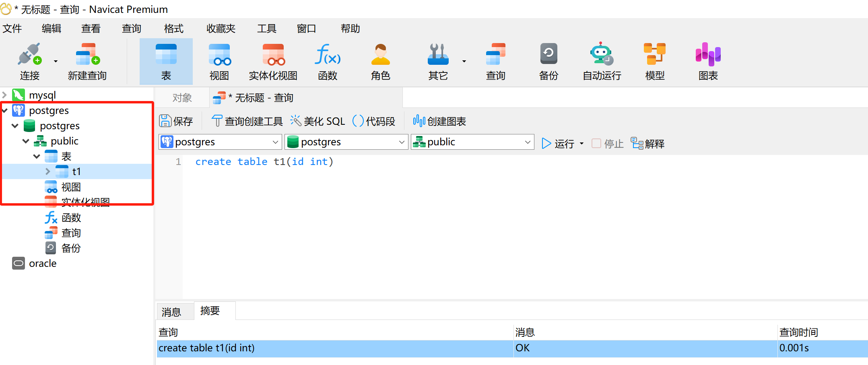Open Materialized View (实体化视图) toolbar icon
This screenshot has width=868, height=365.
click(x=273, y=54)
